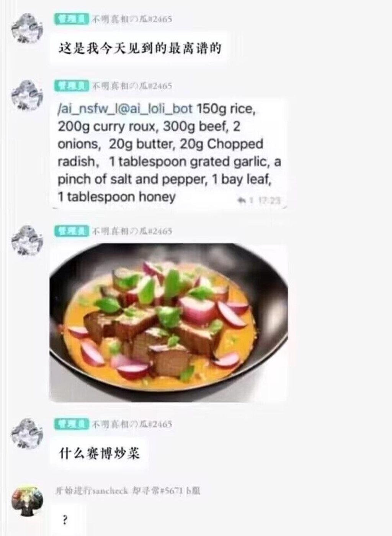Viewport: 392px width, 536px height.
Task: Open avatar beside the curry recipe command message
Action: (27, 95)
